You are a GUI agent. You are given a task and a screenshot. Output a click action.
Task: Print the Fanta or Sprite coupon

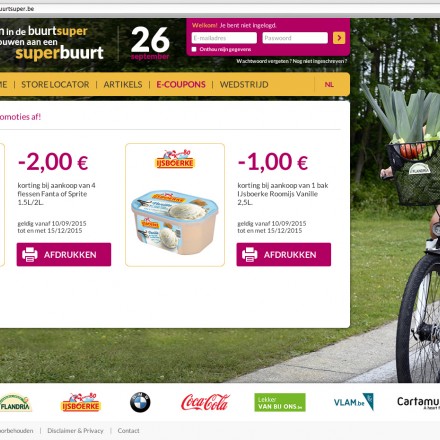64,254
